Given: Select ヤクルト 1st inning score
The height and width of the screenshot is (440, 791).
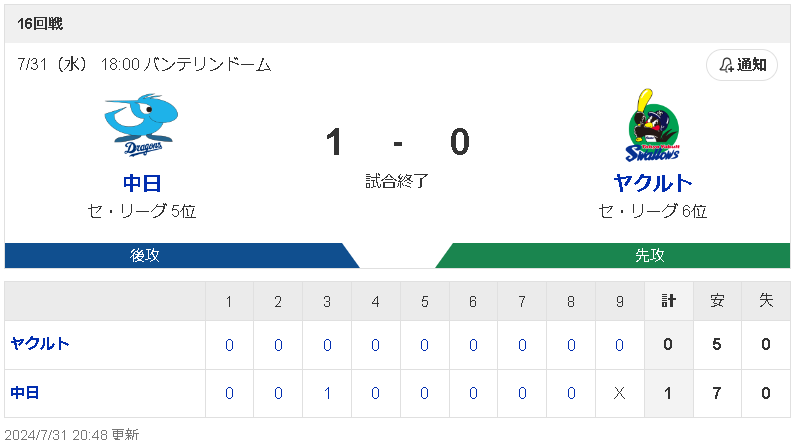Looking at the screenshot, I should 229,345.
